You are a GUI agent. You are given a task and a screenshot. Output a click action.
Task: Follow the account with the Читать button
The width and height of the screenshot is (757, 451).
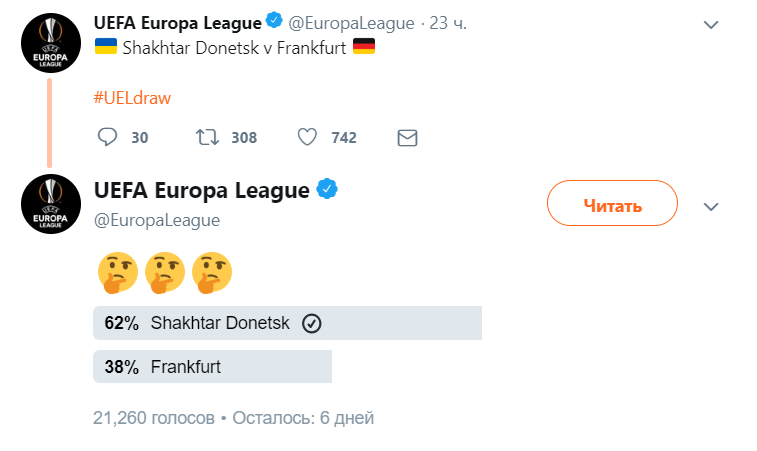pos(612,206)
